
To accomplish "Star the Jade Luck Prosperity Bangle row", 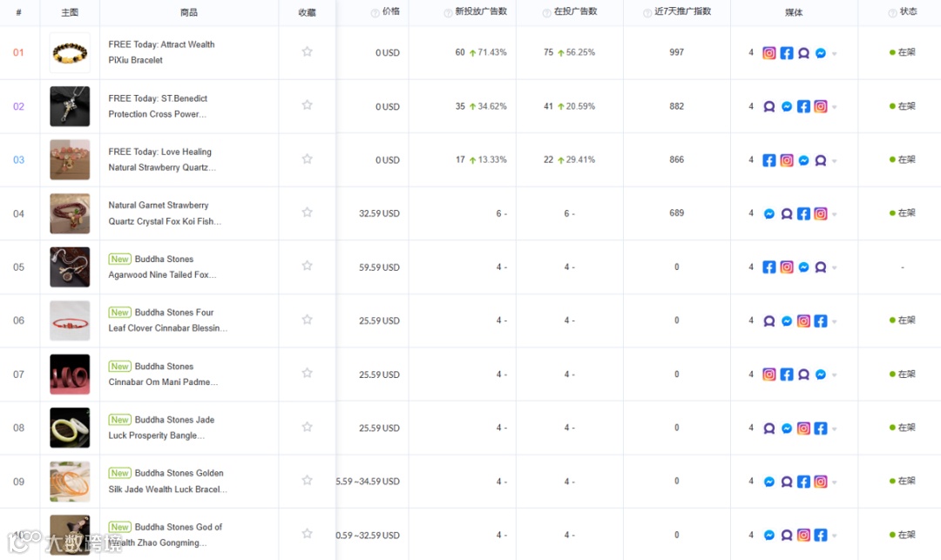I will click(x=307, y=427).
